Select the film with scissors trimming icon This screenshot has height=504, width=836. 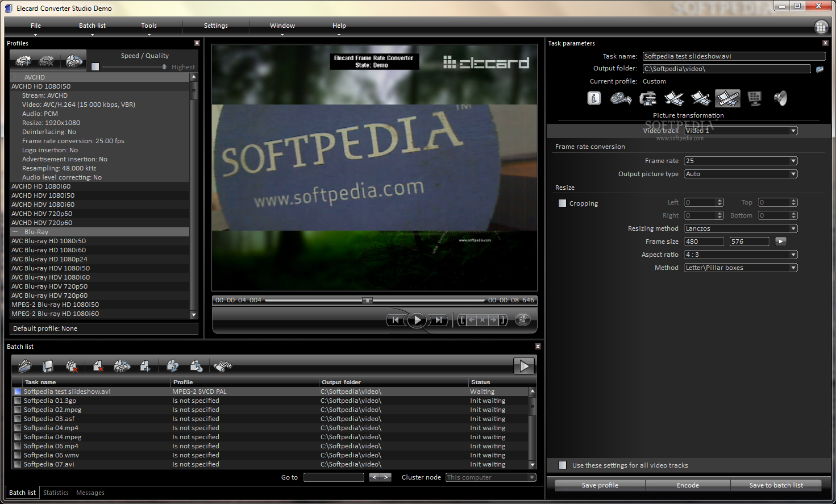point(674,98)
